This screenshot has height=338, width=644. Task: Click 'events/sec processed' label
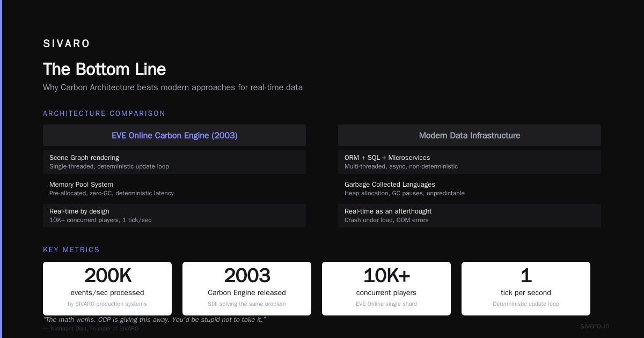pos(107,293)
